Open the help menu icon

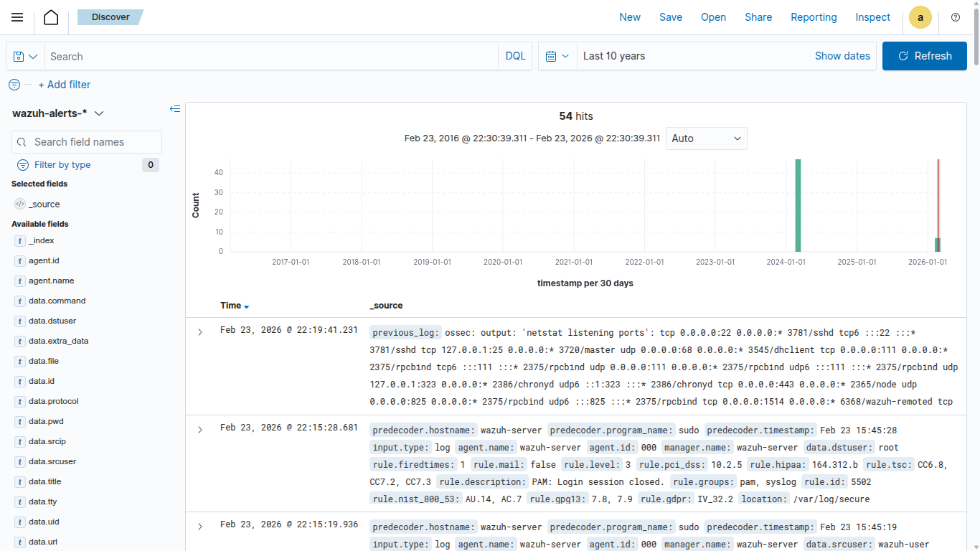(955, 17)
